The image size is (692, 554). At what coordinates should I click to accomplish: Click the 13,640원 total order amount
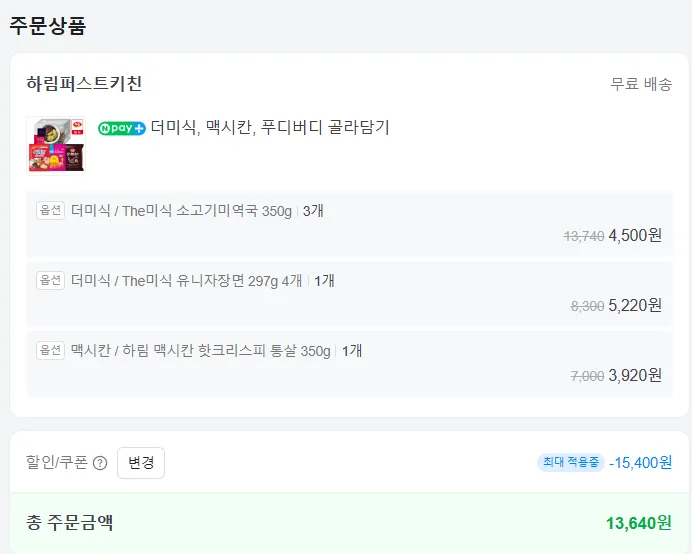[638, 522]
